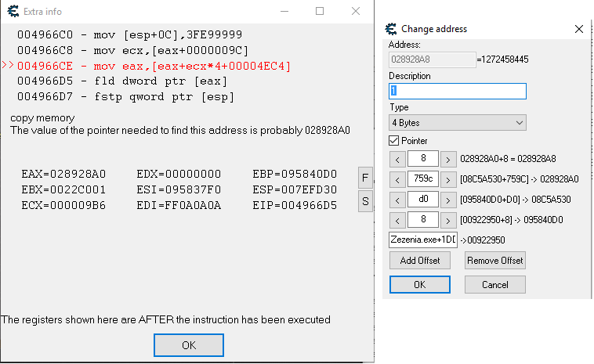Toggle the Pointer checkbox
Image resolution: width=594 pixels, height=364 pixels.
coord(394,139)
